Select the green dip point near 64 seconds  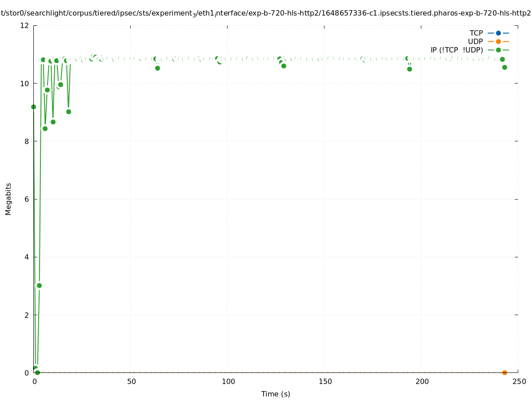pyautogui.click(x=157, y=68)
